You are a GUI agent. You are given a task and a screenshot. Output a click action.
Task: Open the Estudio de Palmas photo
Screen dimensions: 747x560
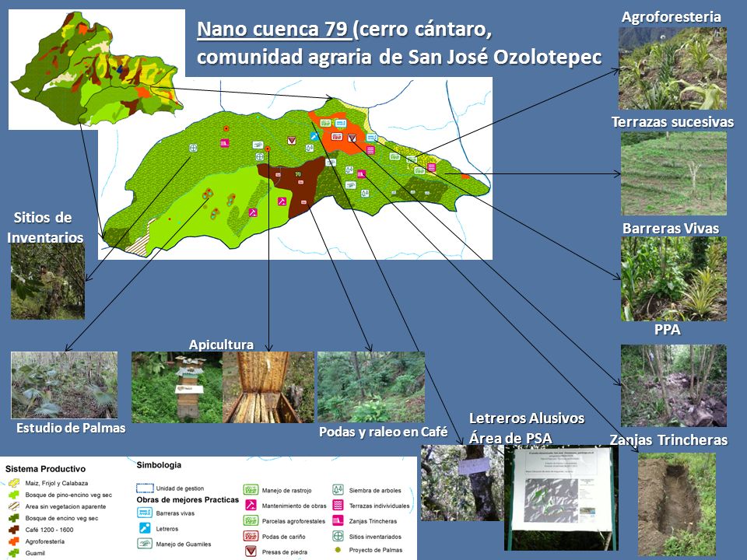click(65, 385)
